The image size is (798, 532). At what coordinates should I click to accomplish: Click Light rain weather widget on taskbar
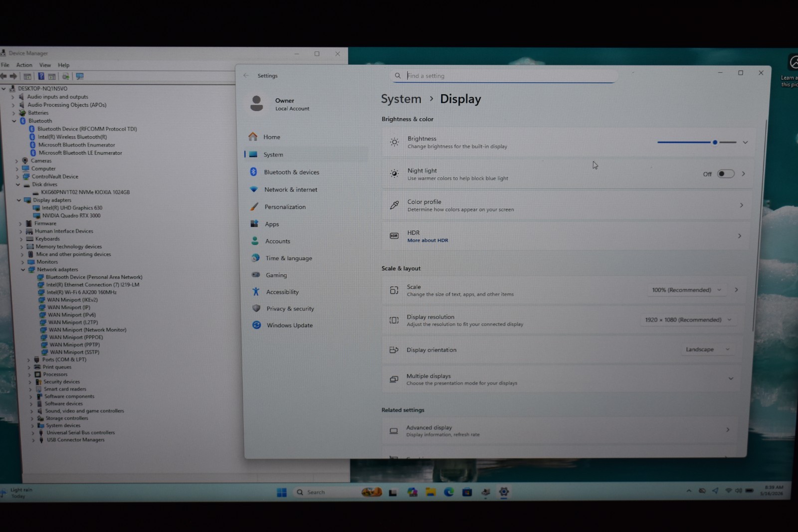click(17, 493)
